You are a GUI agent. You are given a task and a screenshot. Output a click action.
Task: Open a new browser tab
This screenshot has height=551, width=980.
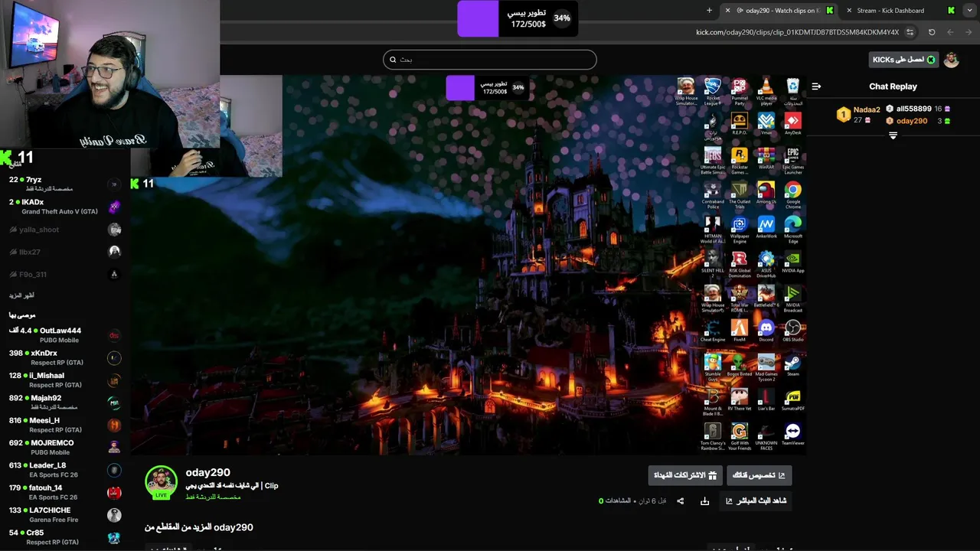[709, 10]
